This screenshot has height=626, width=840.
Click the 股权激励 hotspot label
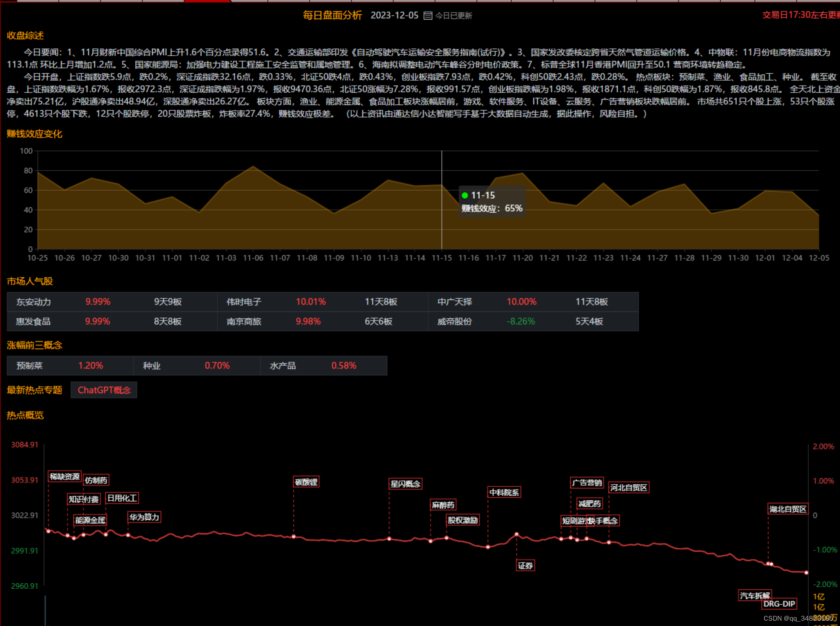coord(463,520)
